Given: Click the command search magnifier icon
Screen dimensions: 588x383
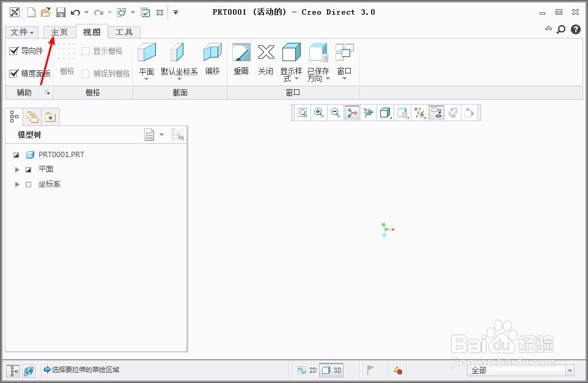Looking at the screenshot, I should [561, 29].
